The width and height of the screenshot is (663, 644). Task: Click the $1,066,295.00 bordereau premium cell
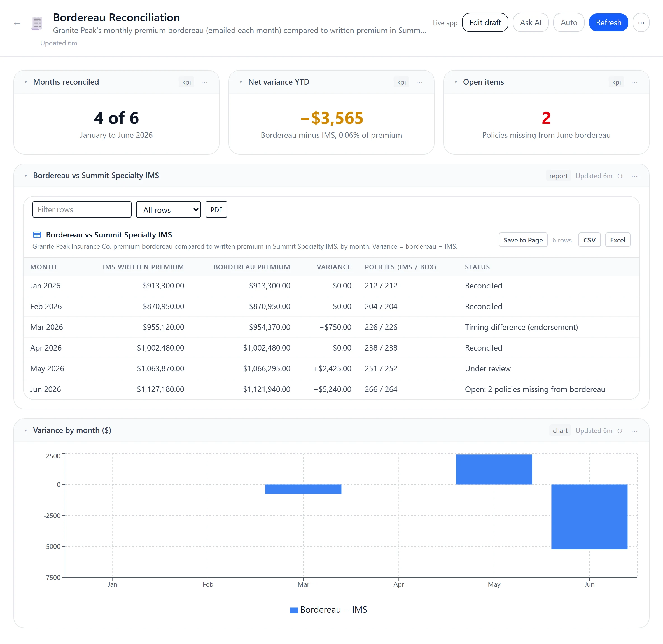(267, 368)
